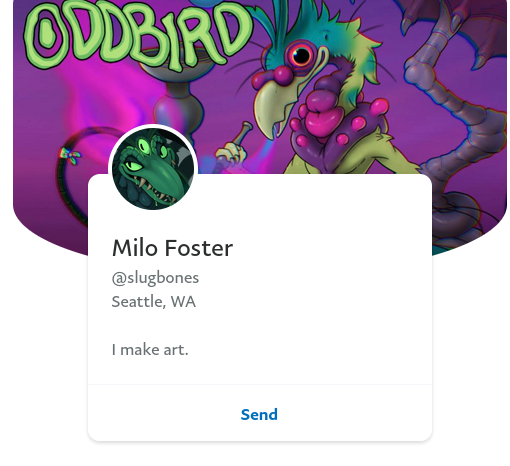This screenshot has height=466, width=510.
Task: Click the bow-tied tail tip on cover
Action: (x=71, y=156)
